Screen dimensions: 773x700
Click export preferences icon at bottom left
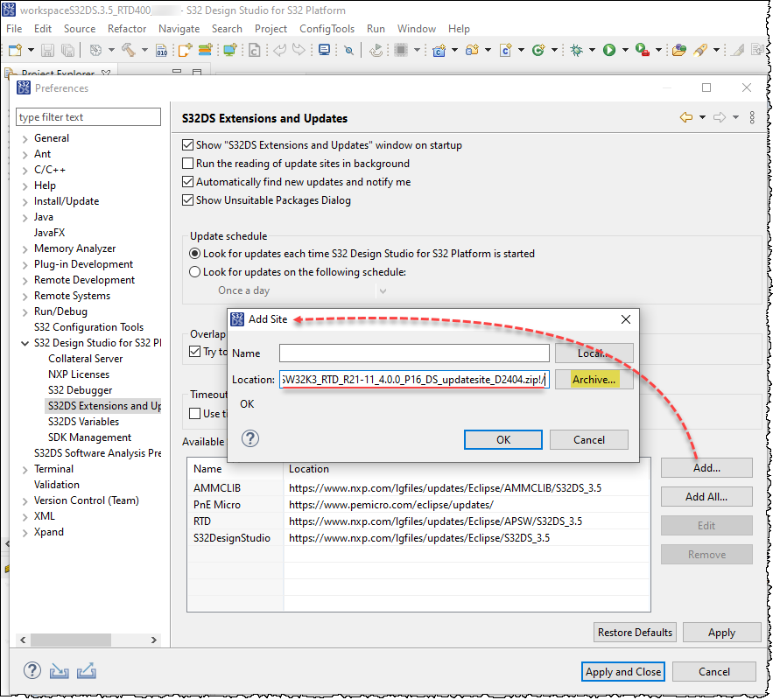[x=87, y=671]
